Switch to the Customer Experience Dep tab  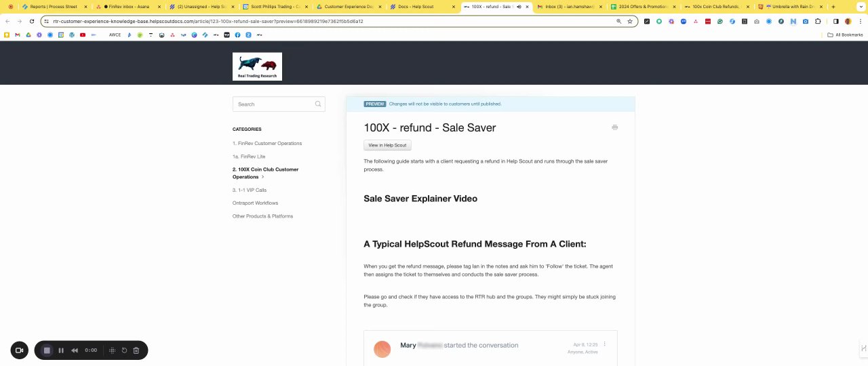(x=348, y=7)
